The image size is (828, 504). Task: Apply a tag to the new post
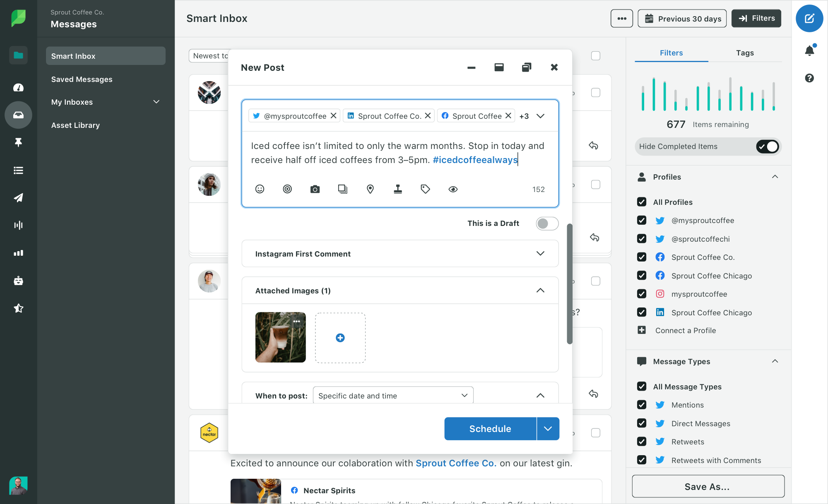(x=425, y=189)
